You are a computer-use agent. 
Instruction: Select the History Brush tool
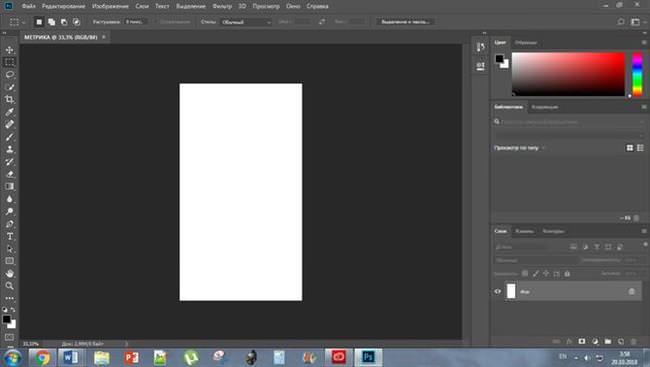[10, 162]
